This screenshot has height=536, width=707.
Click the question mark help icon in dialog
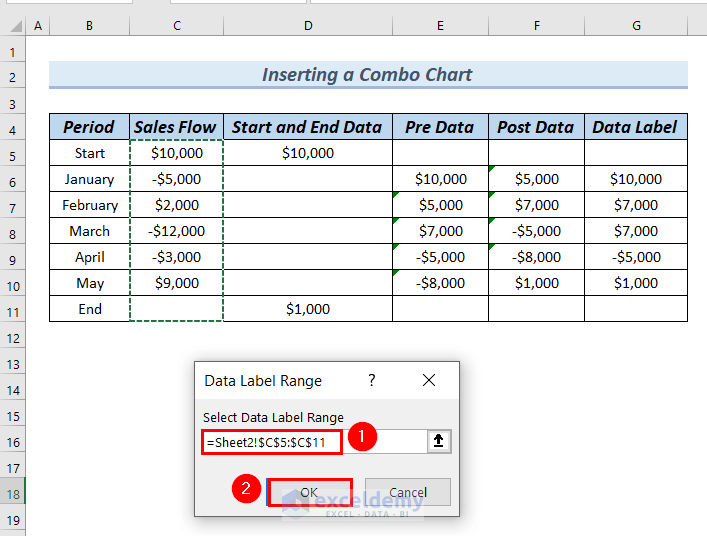[372, 381]
